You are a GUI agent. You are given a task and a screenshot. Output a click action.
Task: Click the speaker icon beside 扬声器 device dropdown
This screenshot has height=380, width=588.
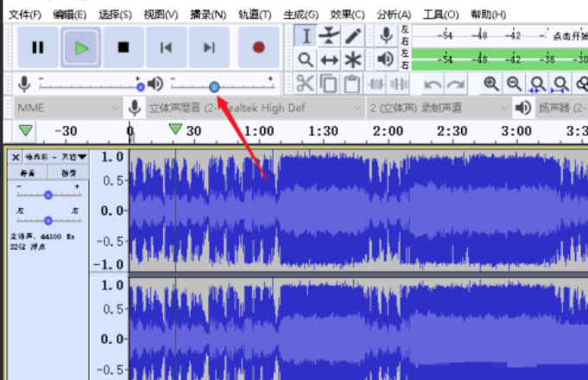(x=523, y=108)
